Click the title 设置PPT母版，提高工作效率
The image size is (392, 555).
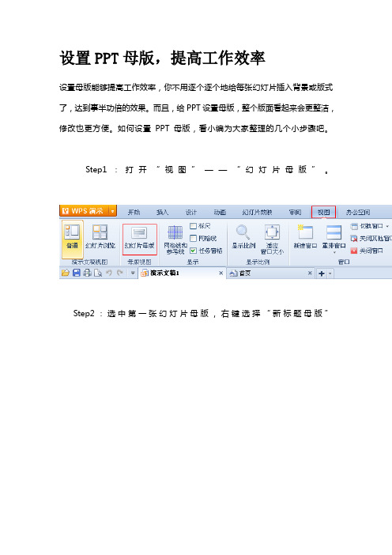(x=162, y=58)
